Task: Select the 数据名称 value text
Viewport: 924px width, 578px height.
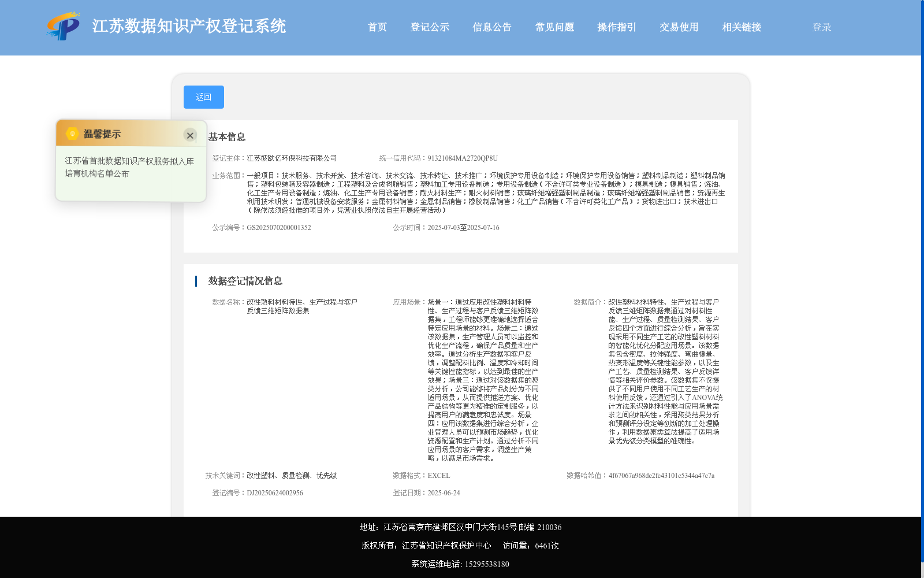Action: (x=302, y=306)
